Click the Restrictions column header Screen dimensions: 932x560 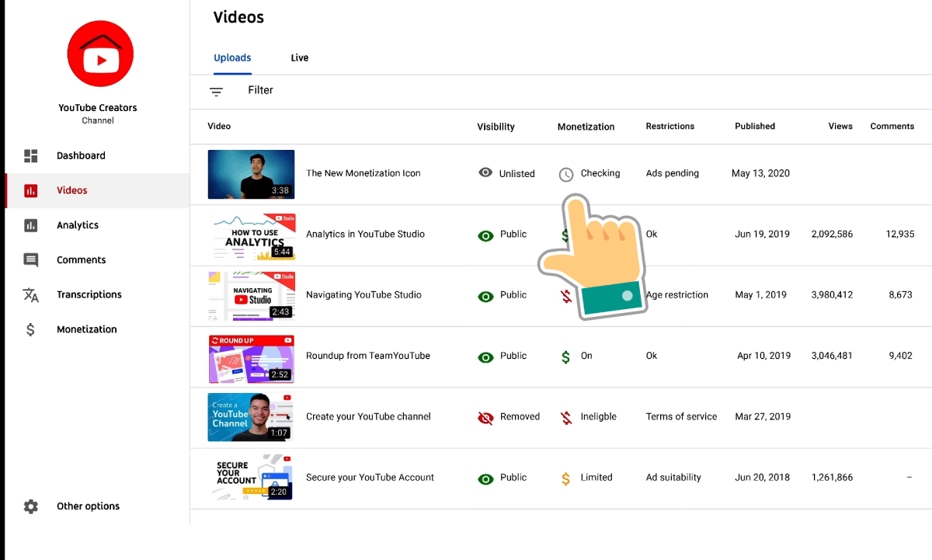[x=669, y=126]
